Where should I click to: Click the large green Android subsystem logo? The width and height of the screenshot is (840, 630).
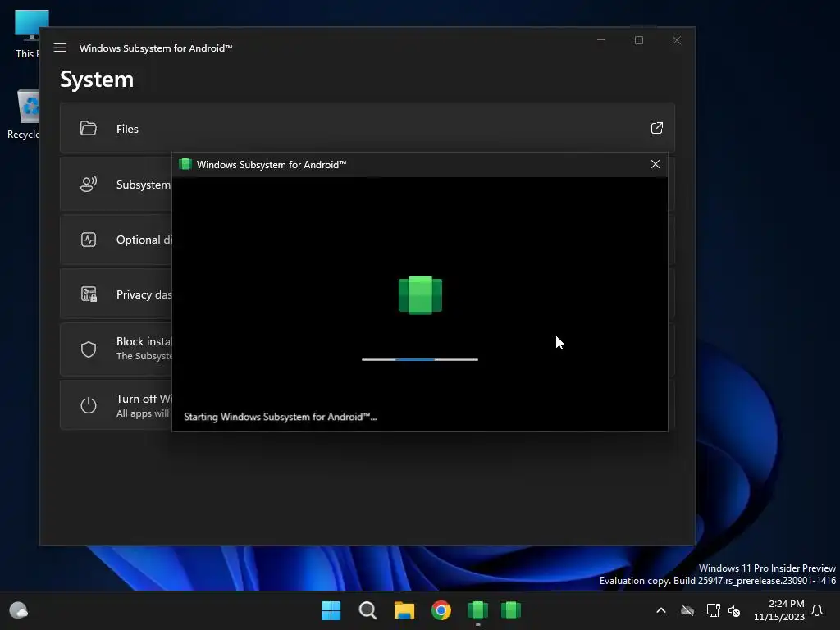(420, 294)
